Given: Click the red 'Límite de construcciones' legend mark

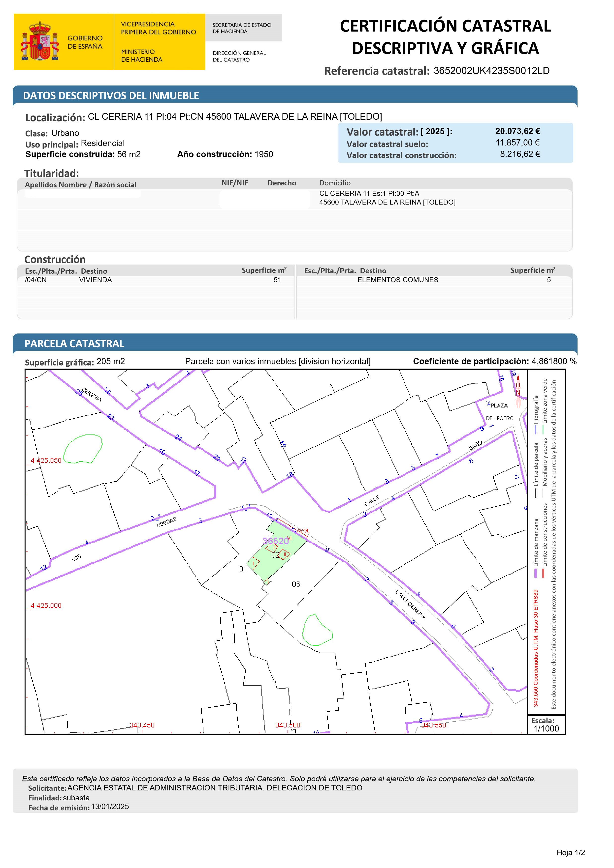Looking at the screenshot, I should [543, 573].
